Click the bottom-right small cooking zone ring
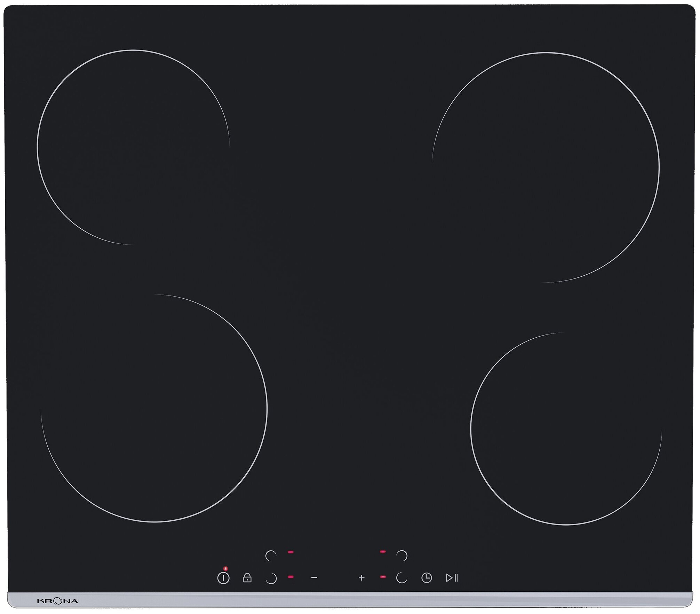Viewport: 700px width, 614px height. pyautogui.click(x=566, y=428)
